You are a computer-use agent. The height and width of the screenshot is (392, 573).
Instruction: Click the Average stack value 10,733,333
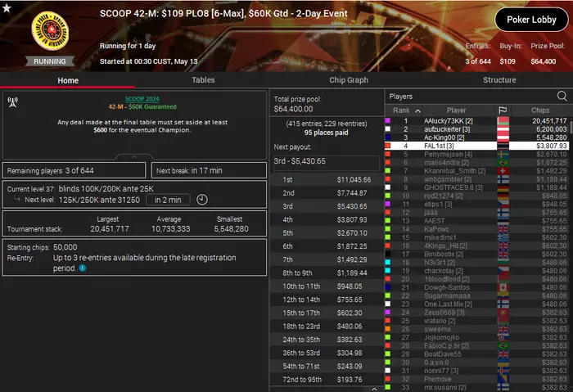[170, 229]
